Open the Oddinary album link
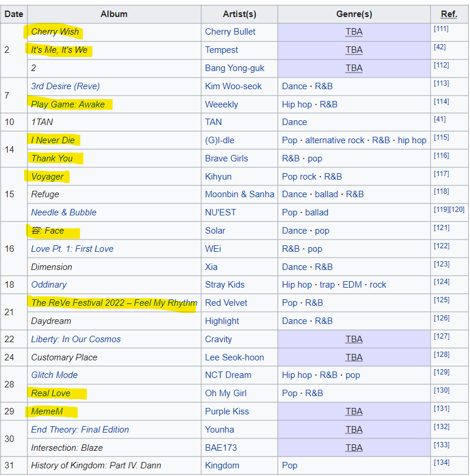The height and width of the screenshot is (476, 470). (49, 285)
